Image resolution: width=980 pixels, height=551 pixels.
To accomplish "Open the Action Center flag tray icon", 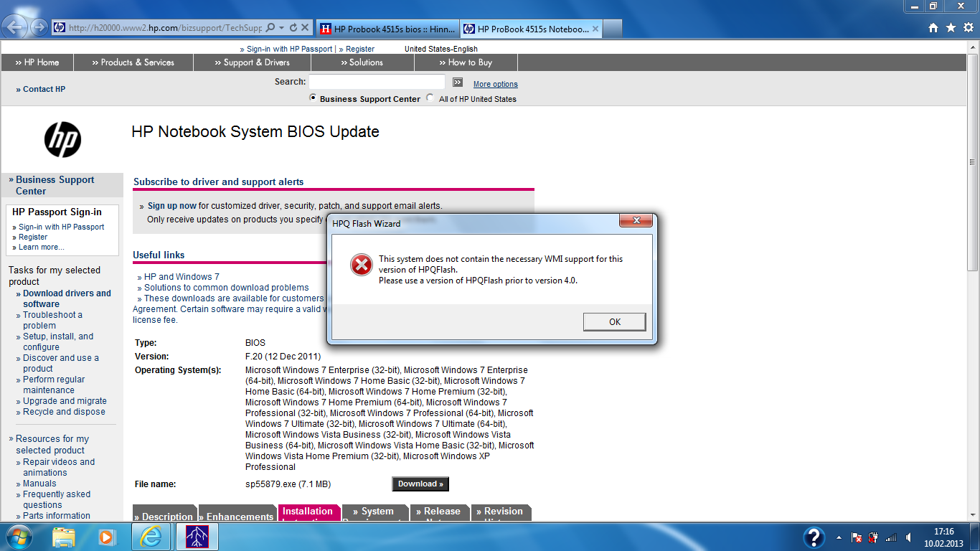I will (856, 537).
